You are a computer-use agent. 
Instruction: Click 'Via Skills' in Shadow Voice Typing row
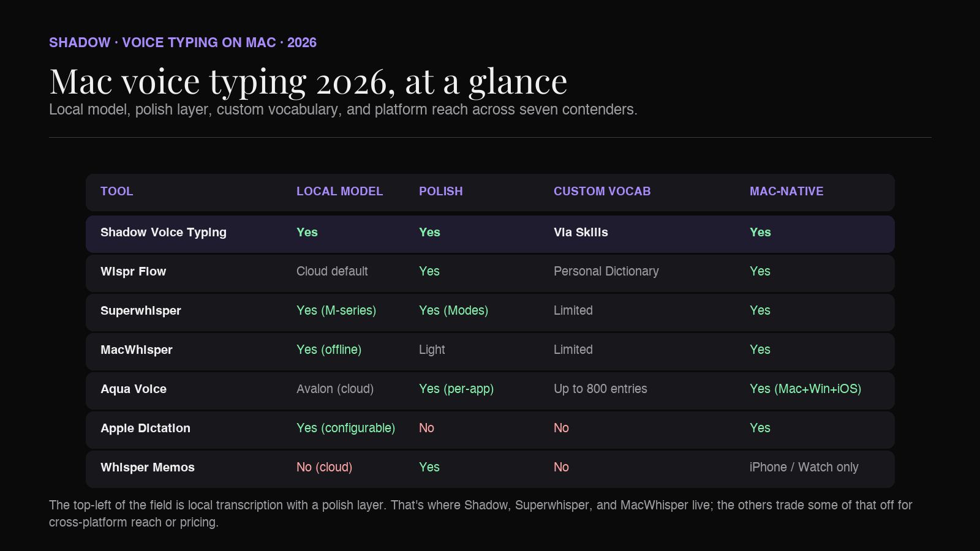coord(581,233)
